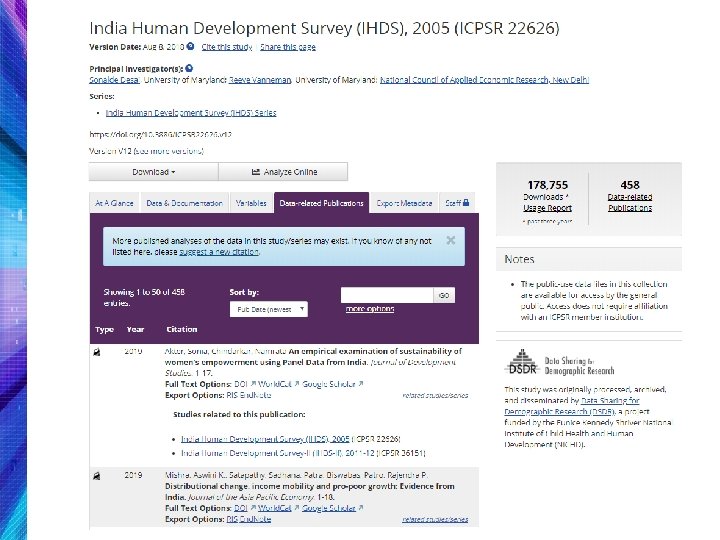Screen dimensions: 720x540
Task: Open the Export Metadata tab
Action: pos(404,203)
